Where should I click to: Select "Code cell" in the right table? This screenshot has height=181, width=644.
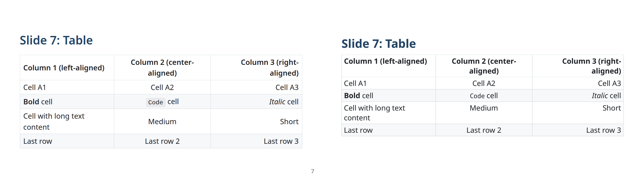484,96
